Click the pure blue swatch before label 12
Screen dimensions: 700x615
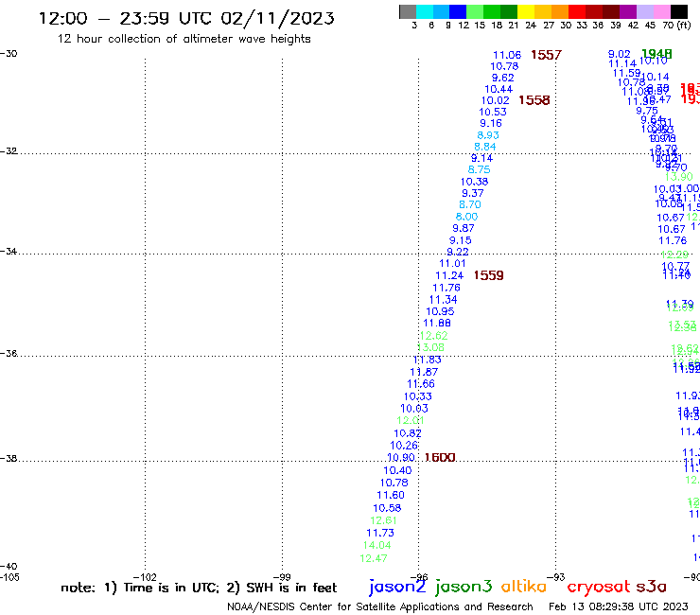pyautogui.click(x=458, y=12)
